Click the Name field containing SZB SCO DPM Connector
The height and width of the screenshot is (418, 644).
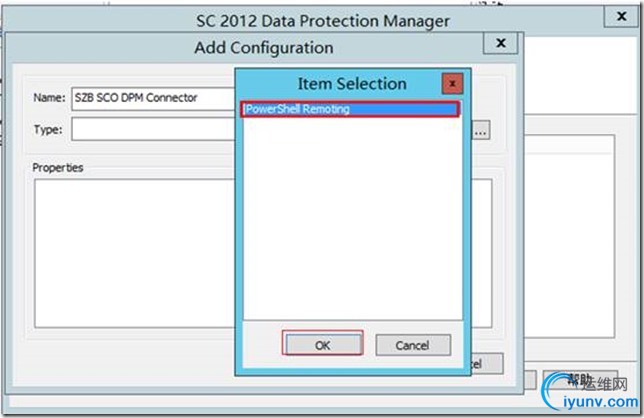pos(154,99)
